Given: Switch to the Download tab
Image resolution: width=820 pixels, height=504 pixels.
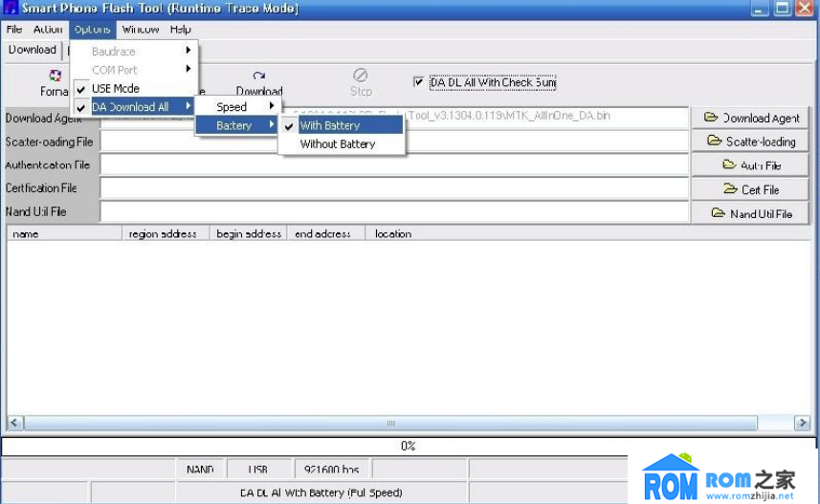Looking at the screenshot, I should tap(33, 50).
